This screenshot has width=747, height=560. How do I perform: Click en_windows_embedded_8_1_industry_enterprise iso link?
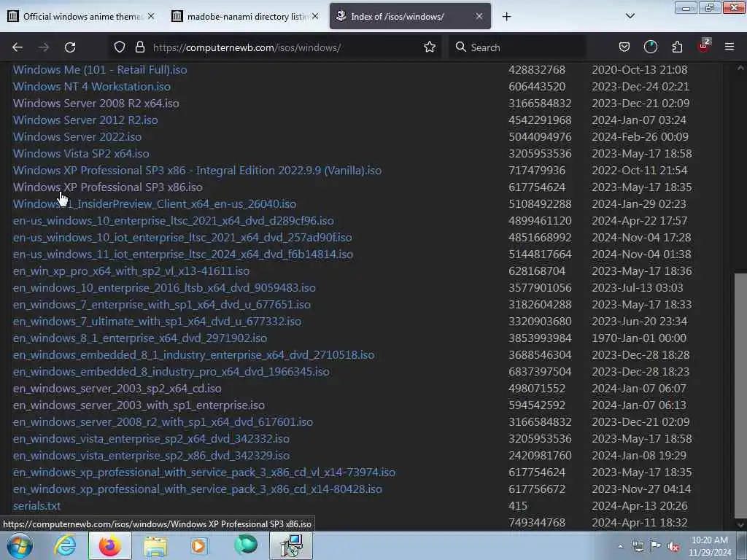pos(193,355)
